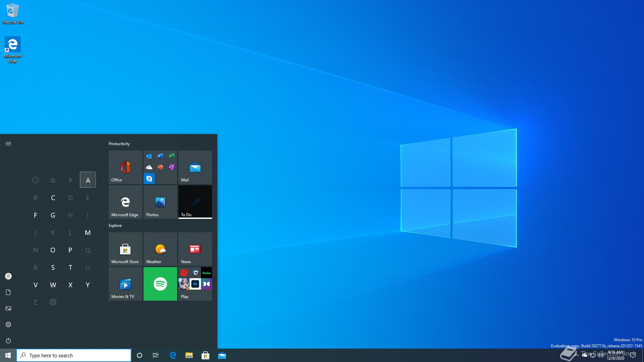Click the taskbar search box
The height and width of the screenshot is (362, 644).
point(74,355)
